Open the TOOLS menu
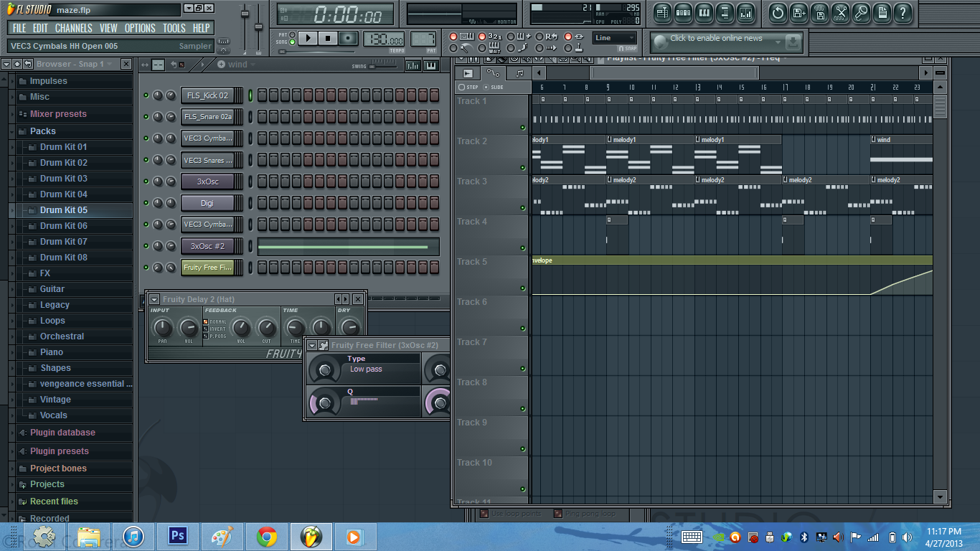This screenshot has width=980, height=551. click(174, 28)
